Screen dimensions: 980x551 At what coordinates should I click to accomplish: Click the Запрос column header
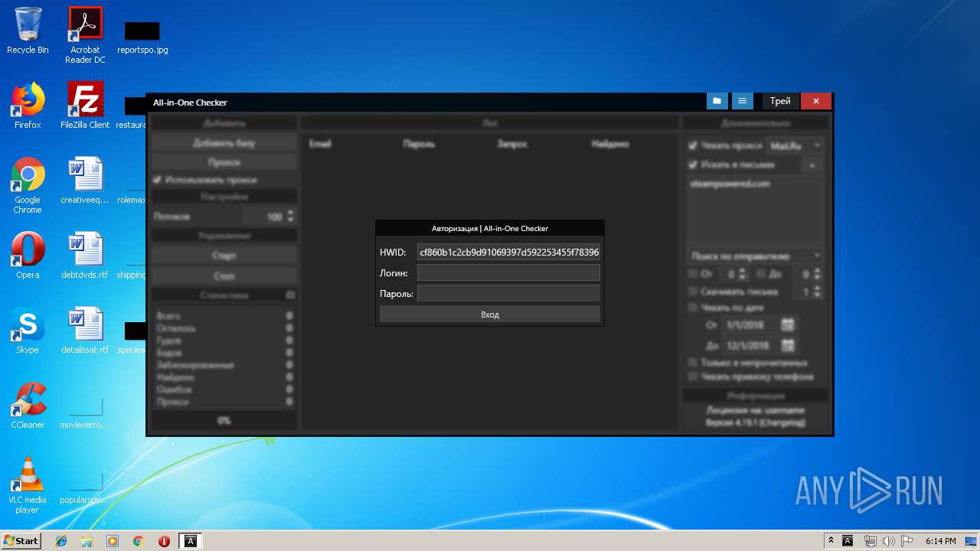pos(512,144)
